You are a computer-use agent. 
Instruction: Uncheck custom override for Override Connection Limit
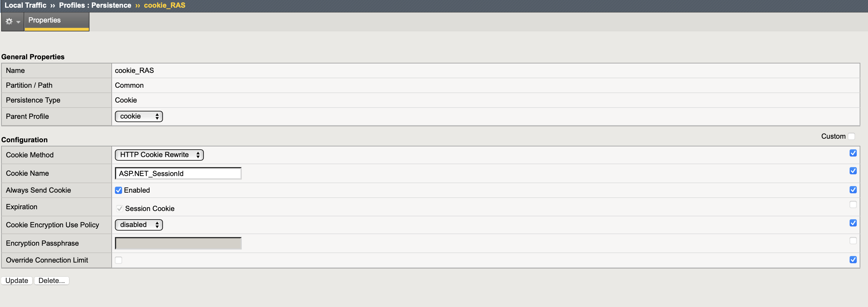[853, 260]
